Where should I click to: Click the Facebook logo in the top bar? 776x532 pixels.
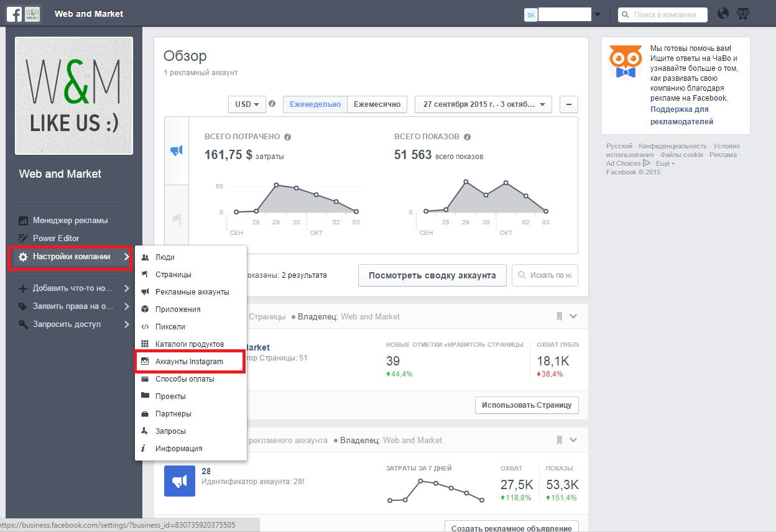(x=14, y=14)
